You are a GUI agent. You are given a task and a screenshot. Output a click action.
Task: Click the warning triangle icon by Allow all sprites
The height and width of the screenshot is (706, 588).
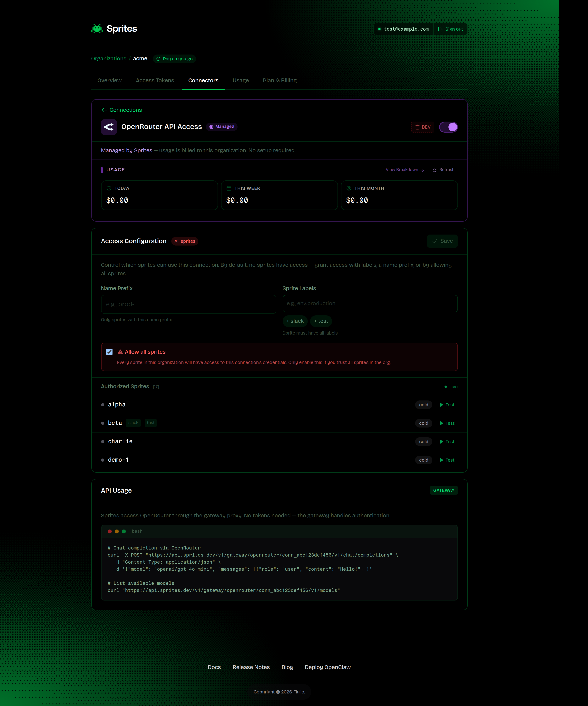(120, 352)
